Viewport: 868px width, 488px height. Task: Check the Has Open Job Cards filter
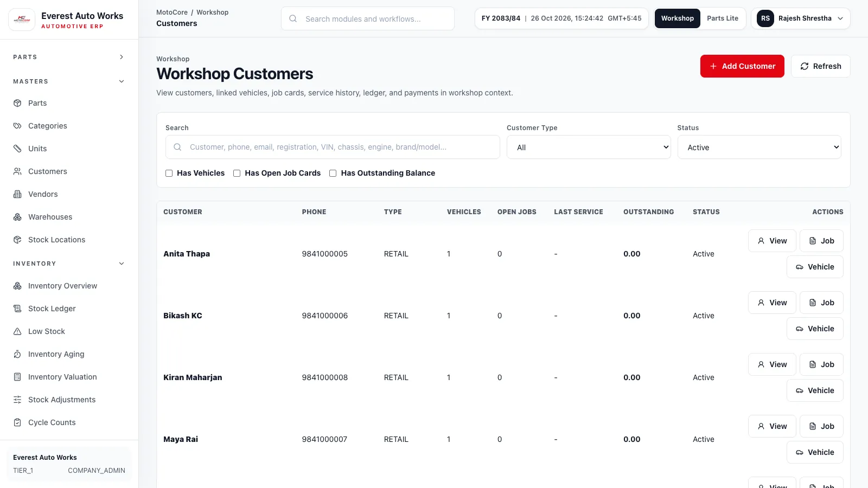[237, 174]
